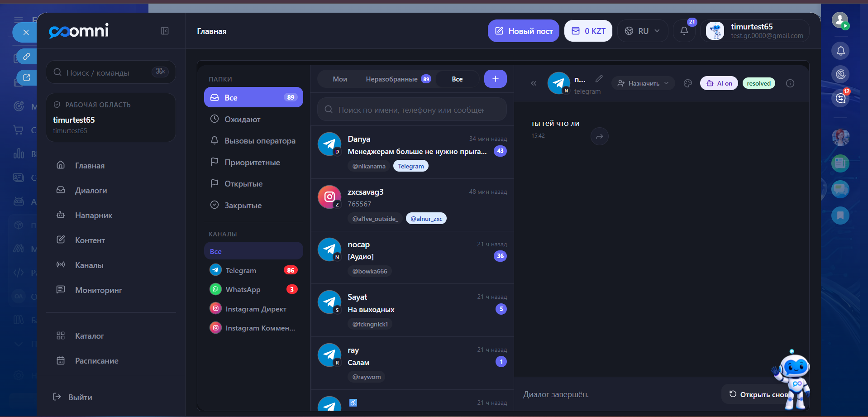Click the Telegram tag on Danya's chat
Image resolution: width=868 pixels, height=417 pixels.
coord(411,166)
